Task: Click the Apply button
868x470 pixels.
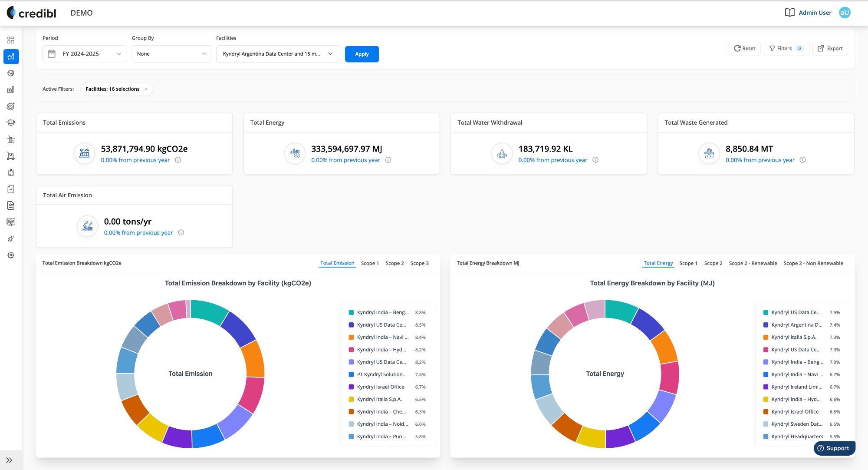Action: pyautogui.click(x=362, y=54)
